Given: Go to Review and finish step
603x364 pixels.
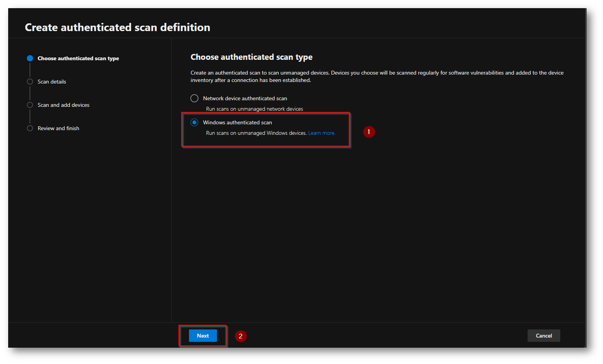Looking at the screenshot, I should pos(58,128).
